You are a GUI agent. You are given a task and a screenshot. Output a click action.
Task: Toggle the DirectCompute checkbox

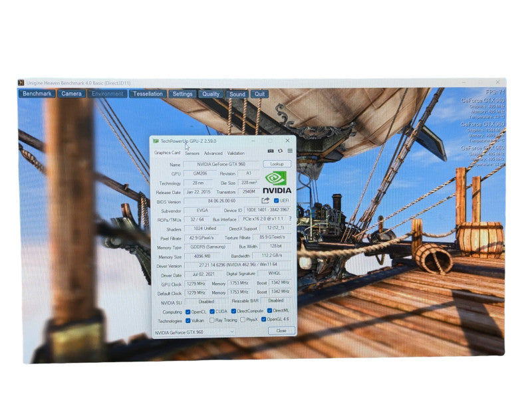234,311
